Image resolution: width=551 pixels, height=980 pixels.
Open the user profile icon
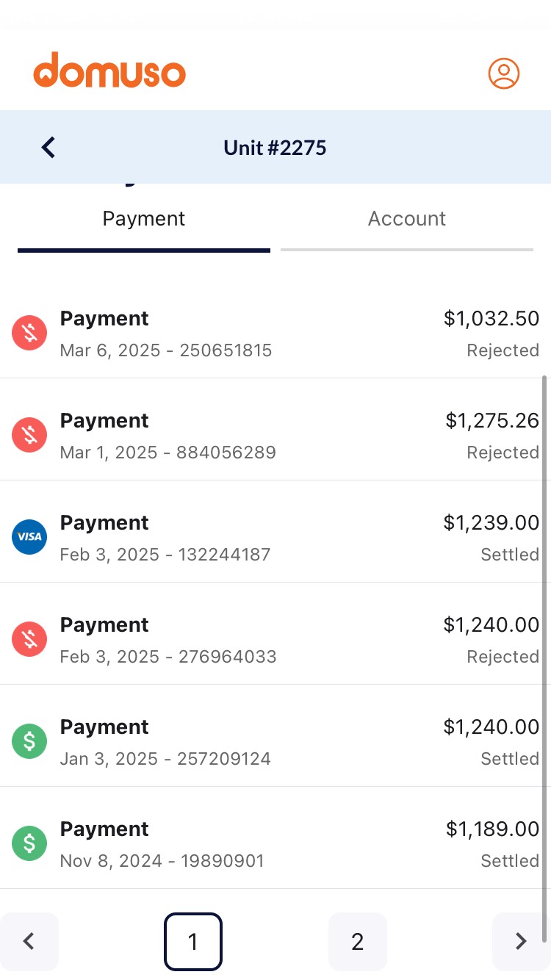(504, 73)
